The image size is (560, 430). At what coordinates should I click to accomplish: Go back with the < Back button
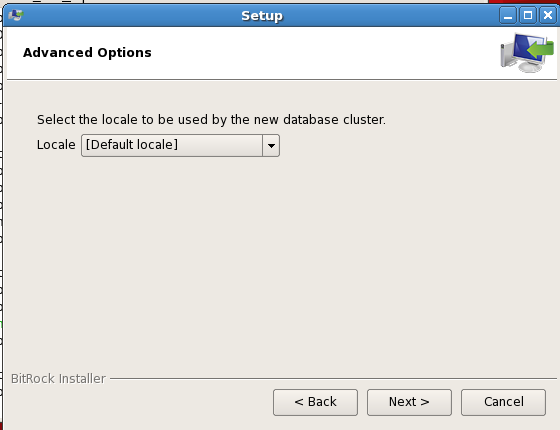pyautogui.click(x=315, y=402)
